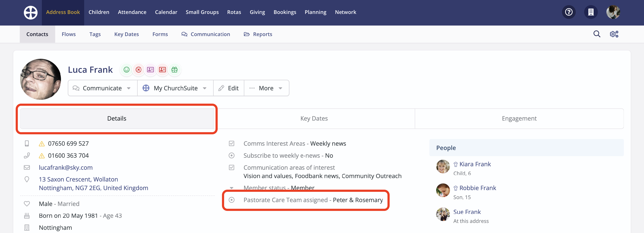Open Key Dates in the sub navigation
The width and height of the screenshot is (644, 233).
(126, 34)
